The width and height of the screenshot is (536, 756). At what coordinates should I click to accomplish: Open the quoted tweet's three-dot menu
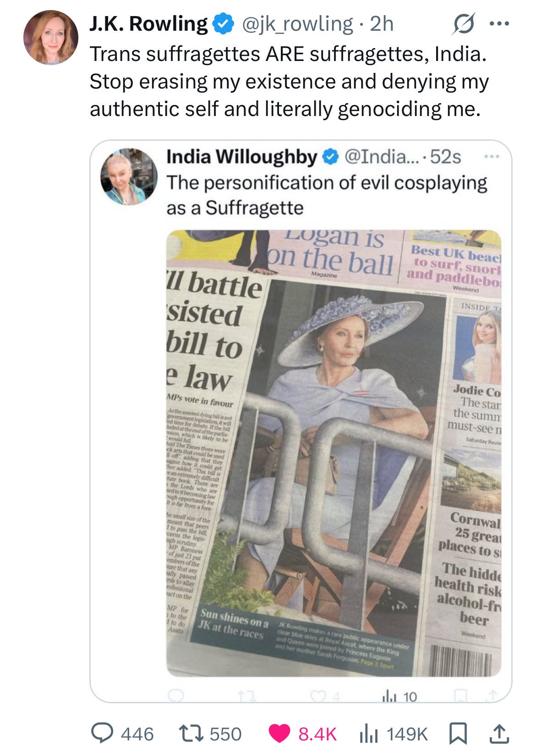pos(491,157)
